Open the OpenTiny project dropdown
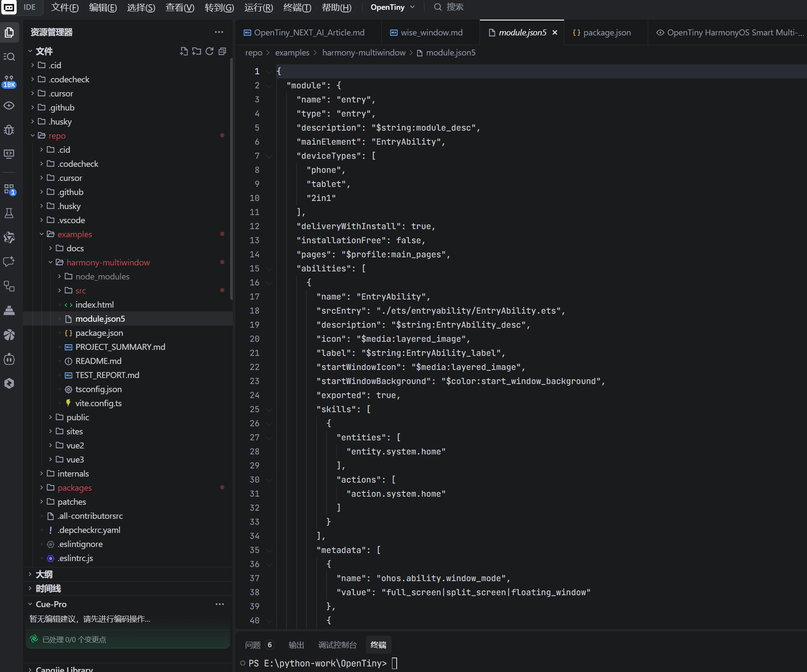 point(392,7)
